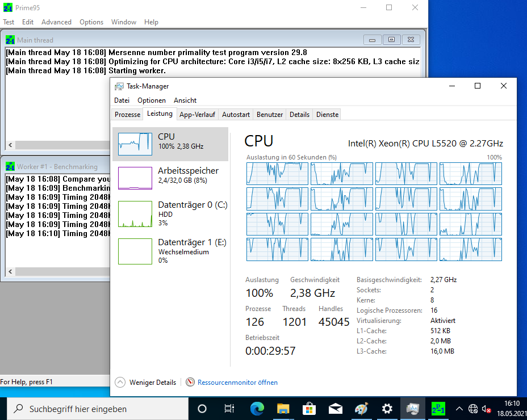The width and height of the screenshot is (527, 420).
Task: Click the Logische Prozessoren value 16
Action: point(434,310)
